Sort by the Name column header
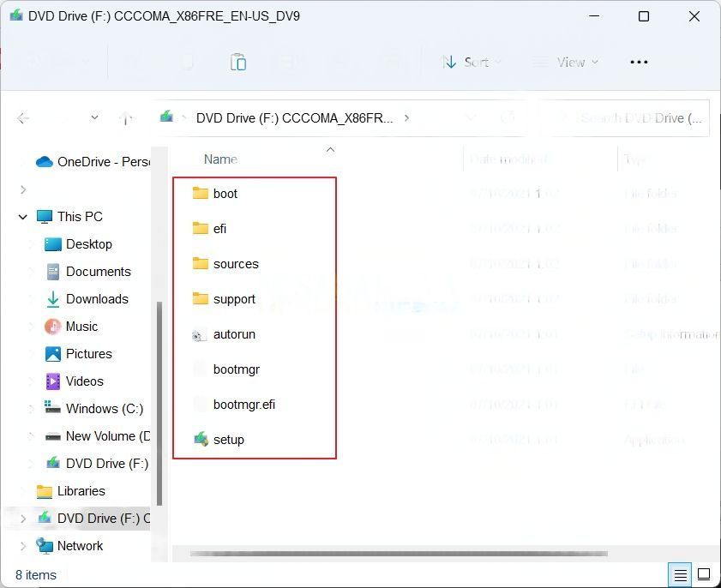 click(x=220, y=159)
